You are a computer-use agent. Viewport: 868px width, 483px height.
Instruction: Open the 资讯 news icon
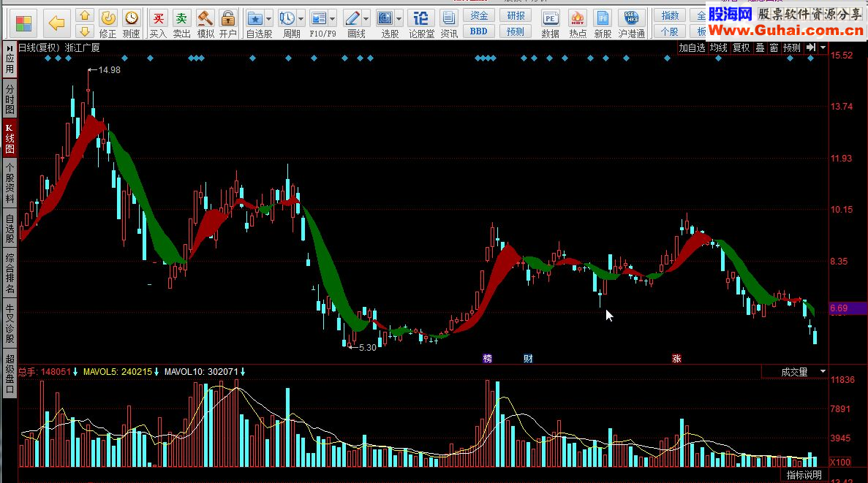point(449,24)
